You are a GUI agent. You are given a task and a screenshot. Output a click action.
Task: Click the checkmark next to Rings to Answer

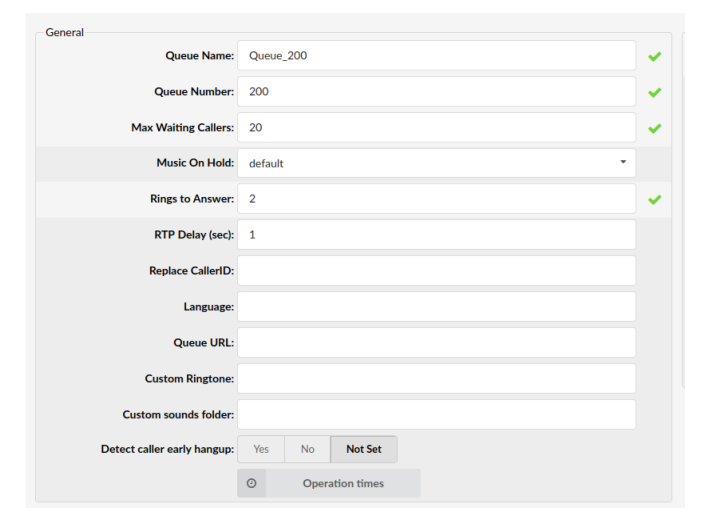(x=654, y=200)
